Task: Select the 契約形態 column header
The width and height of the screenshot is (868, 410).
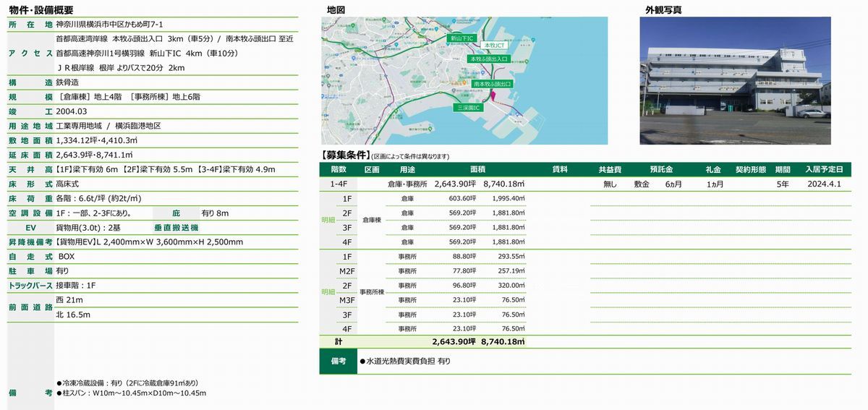Action: point(750,169)
